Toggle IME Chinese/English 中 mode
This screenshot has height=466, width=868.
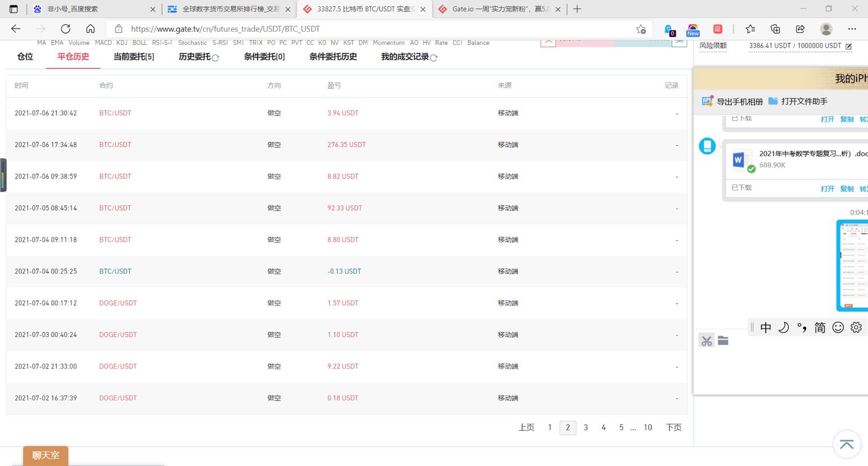point(766,328)
